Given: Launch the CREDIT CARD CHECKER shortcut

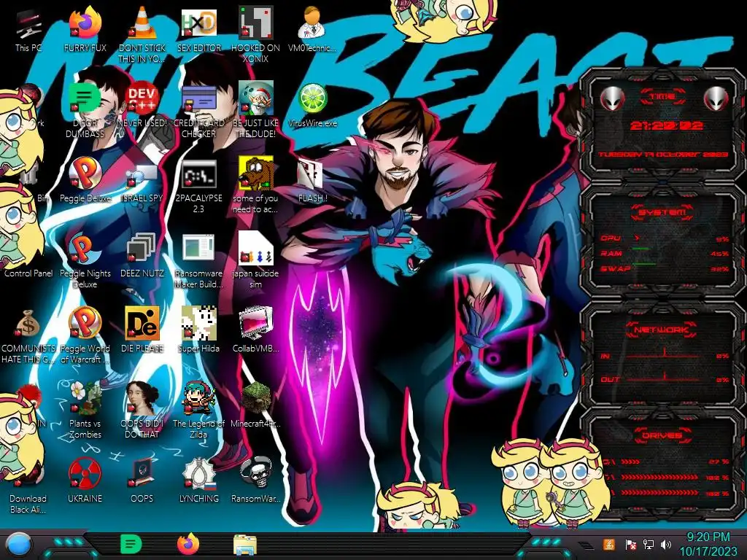Looking at the screenshot, I should (198, 98).
